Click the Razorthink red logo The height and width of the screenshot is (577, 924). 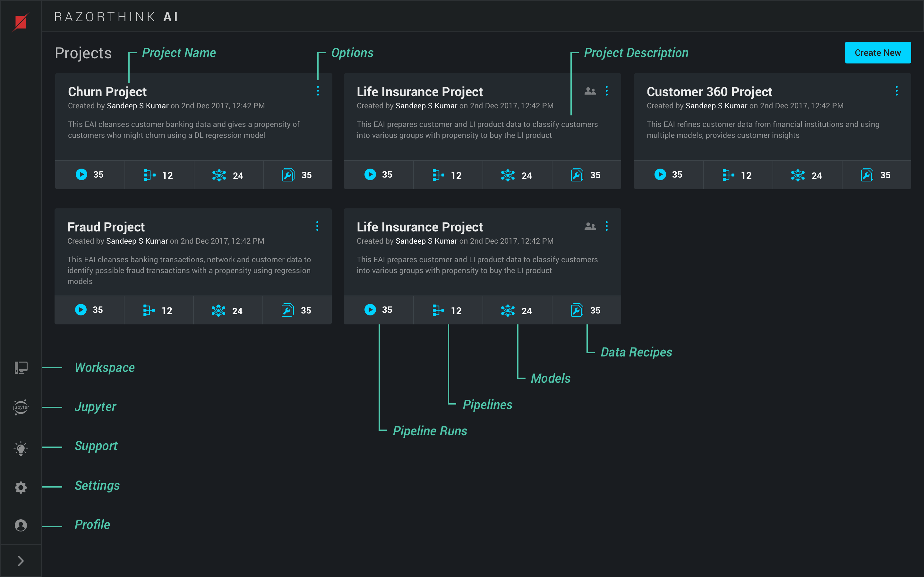click(21, 22)
